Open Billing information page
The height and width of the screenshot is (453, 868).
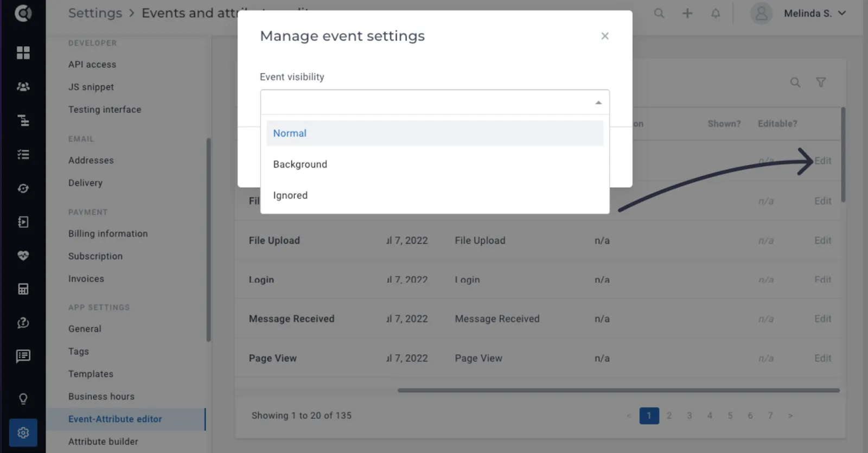pos(108,234)
